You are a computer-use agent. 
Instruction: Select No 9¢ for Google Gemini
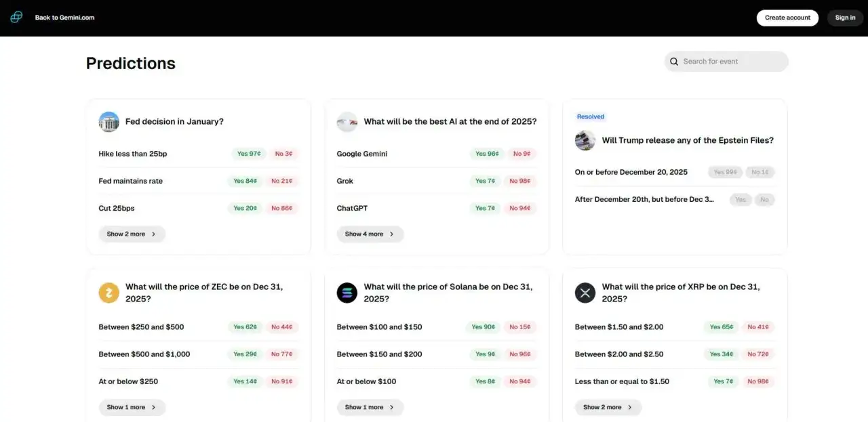521,154
